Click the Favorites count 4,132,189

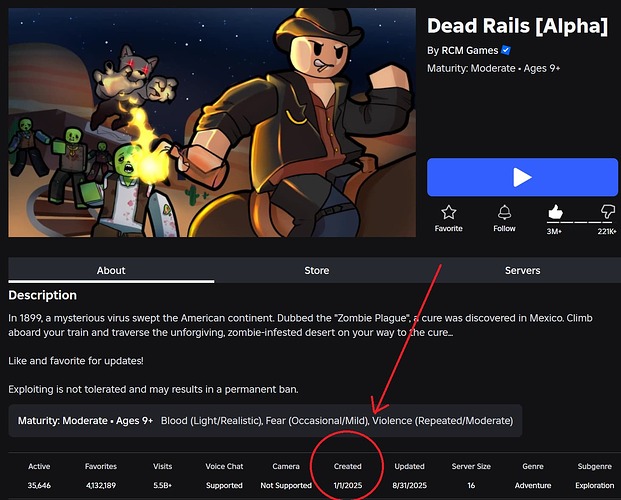(x=101, y=485)
